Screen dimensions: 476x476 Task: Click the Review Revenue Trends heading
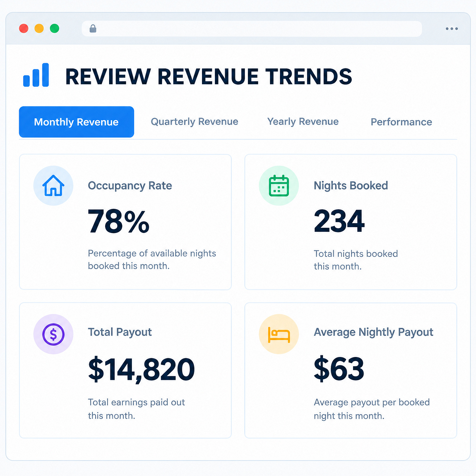(209, 77)
